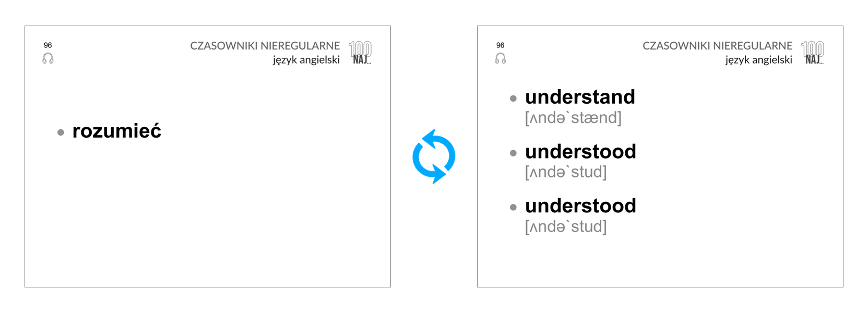Viewport: 868px width, 313px height.
Task: Click CZASOWNIKI NIEREGULARNE heading on left card
Action: click(x=265, y=46)
